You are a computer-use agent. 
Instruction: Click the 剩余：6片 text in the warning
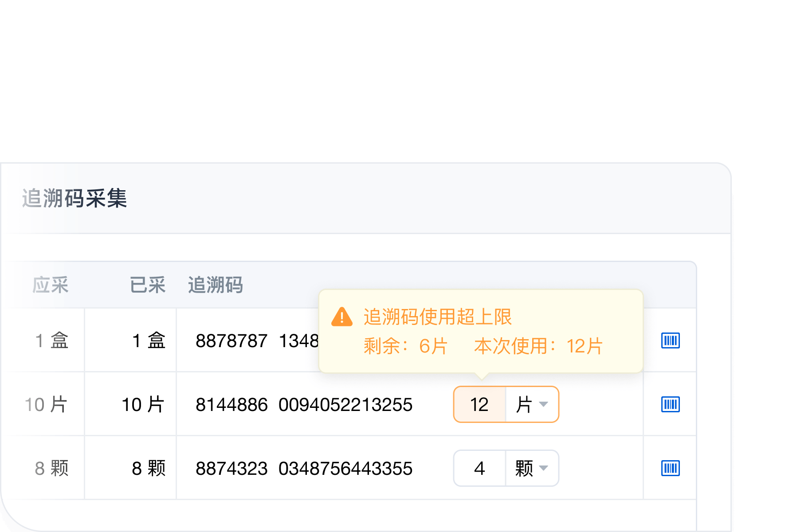click(x=406, y=348)
